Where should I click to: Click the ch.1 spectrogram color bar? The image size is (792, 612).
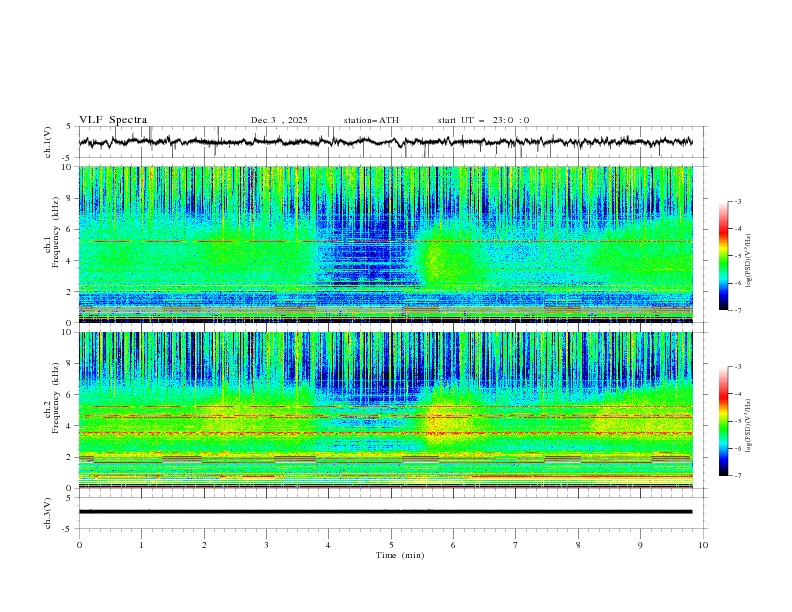click(723, 256)
